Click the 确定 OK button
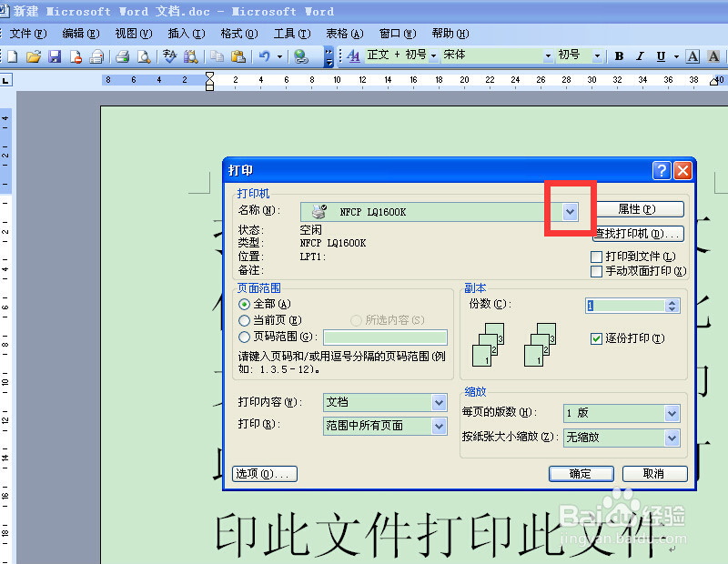The height and width of the screenshot is (564, 728). point(581,474)
